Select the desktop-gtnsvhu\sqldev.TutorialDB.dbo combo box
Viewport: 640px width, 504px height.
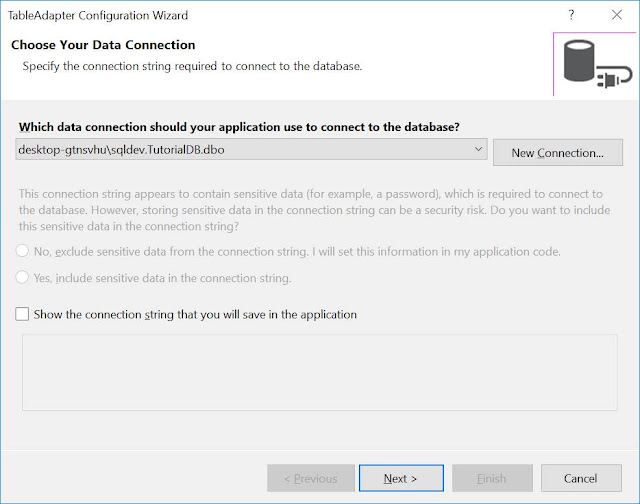pyautogui.click(x=251, y=149)
